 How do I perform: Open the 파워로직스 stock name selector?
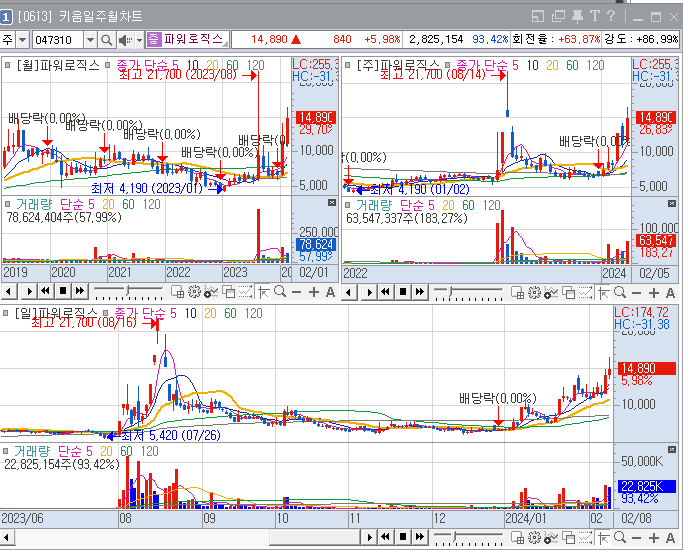[187, 39]
